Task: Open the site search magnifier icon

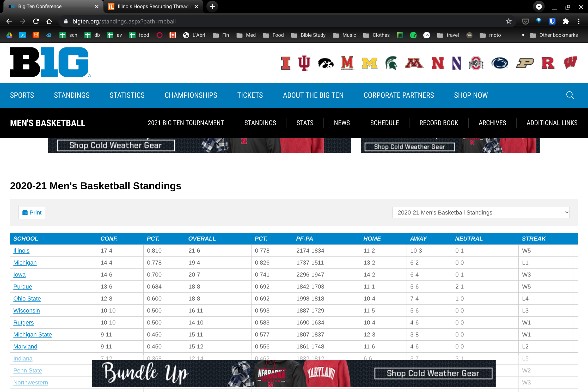Action: (x=570, y=95)
